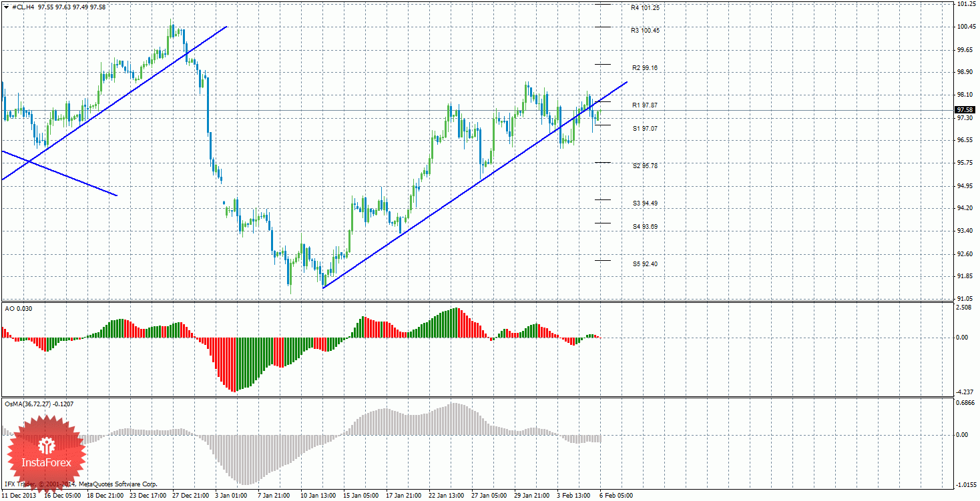Select the R3 100.45 pivot label

(x=645, y=30)
